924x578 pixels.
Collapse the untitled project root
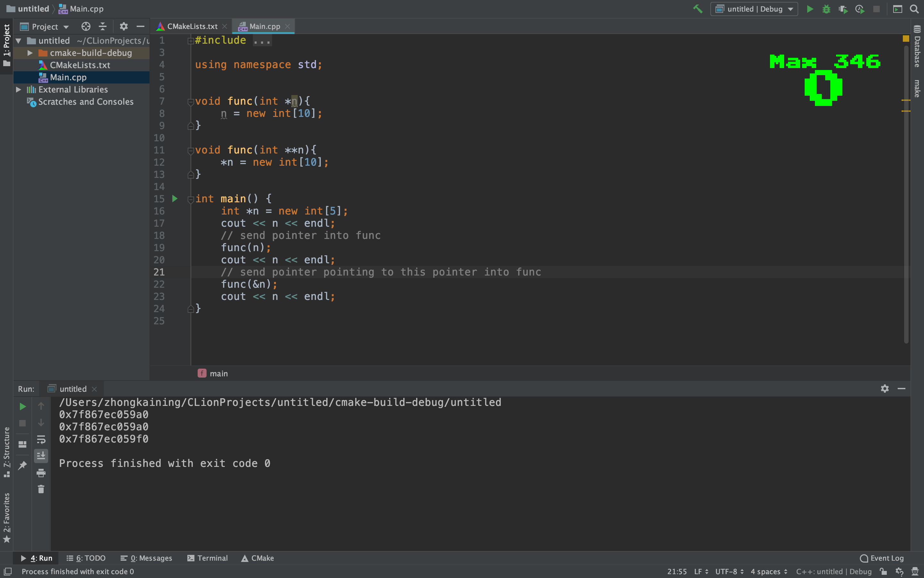click(18, 40)
